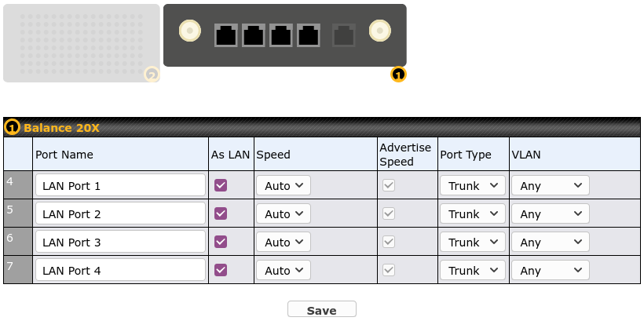The image size is (644, 321).
Task: Click the right antenna connector on the device
Action: 379,31
